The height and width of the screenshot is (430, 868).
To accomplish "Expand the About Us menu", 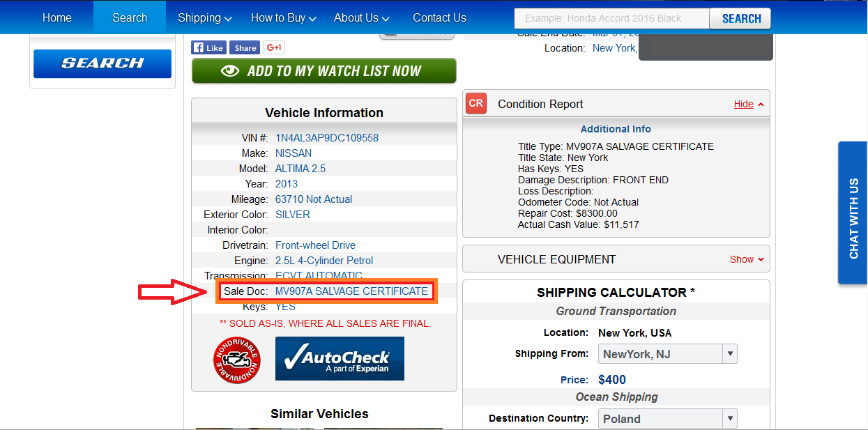I will click(x=362, y=17).
